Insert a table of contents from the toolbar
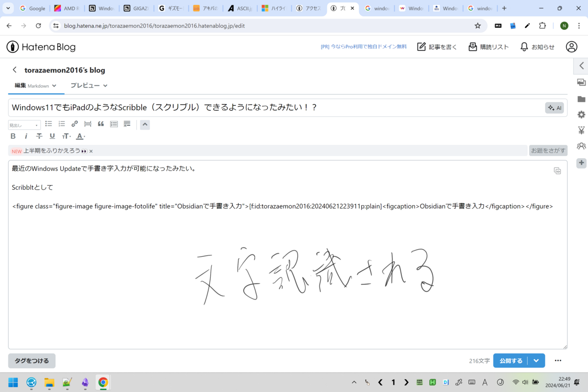 click(114, 124)
